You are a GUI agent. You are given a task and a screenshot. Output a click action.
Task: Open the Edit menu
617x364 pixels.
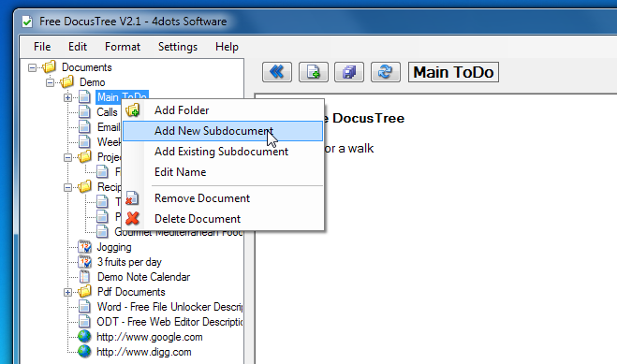pos(78,47)
